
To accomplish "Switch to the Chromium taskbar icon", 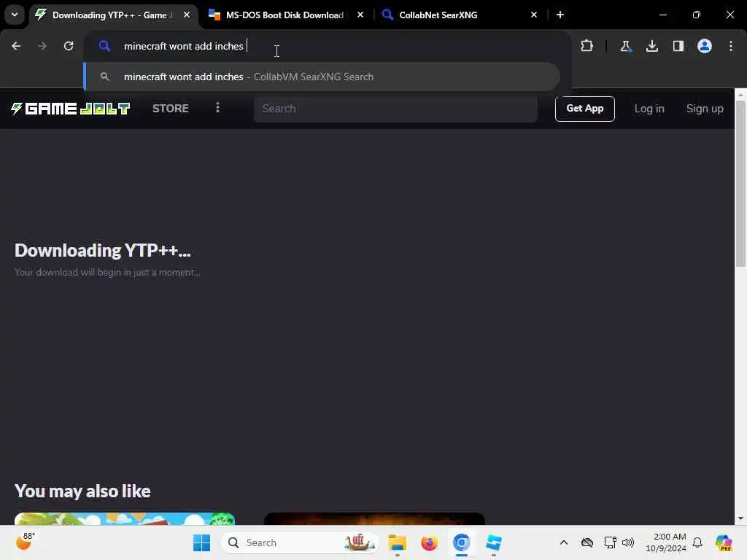I will tap(461, 542).
